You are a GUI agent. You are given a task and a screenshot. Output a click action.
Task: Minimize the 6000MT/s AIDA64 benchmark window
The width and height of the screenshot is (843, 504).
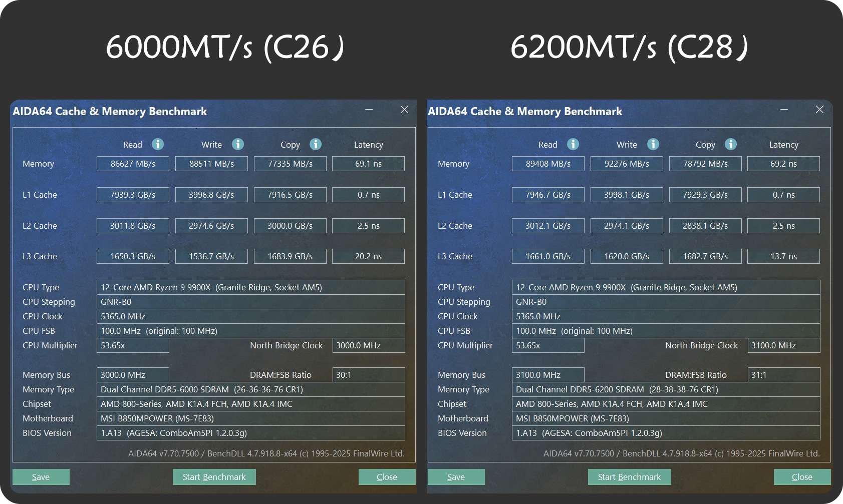point(369,110)
